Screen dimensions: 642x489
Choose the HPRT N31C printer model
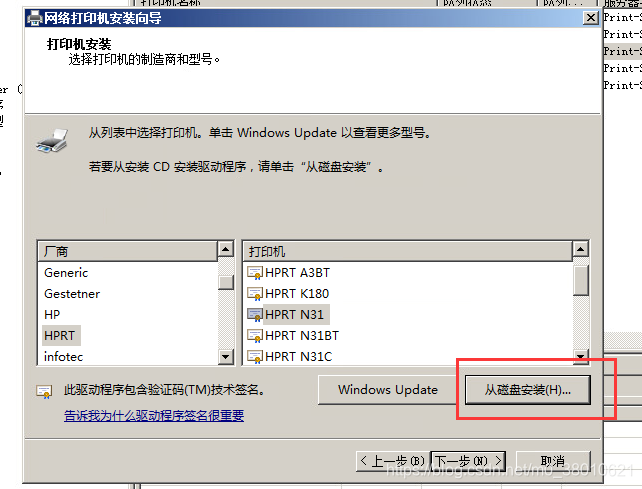point(299,357)
